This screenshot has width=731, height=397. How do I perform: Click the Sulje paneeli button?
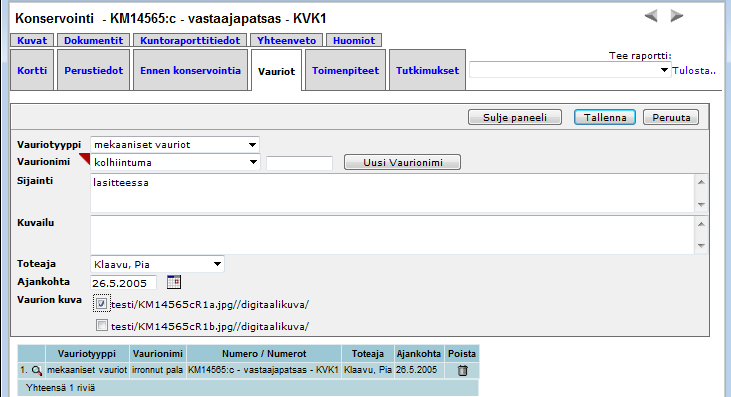(x=515, y=117)
